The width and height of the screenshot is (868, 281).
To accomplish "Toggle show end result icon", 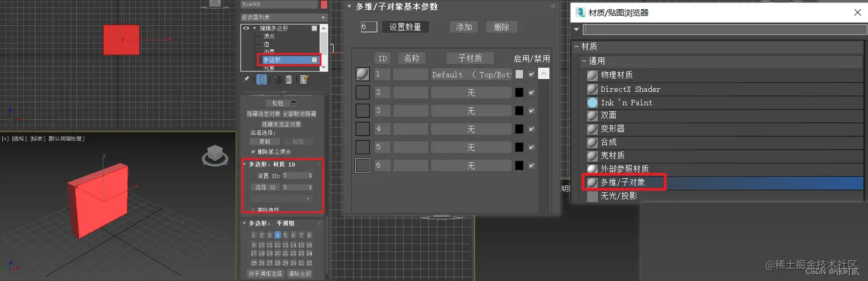I will pos(261,80).
